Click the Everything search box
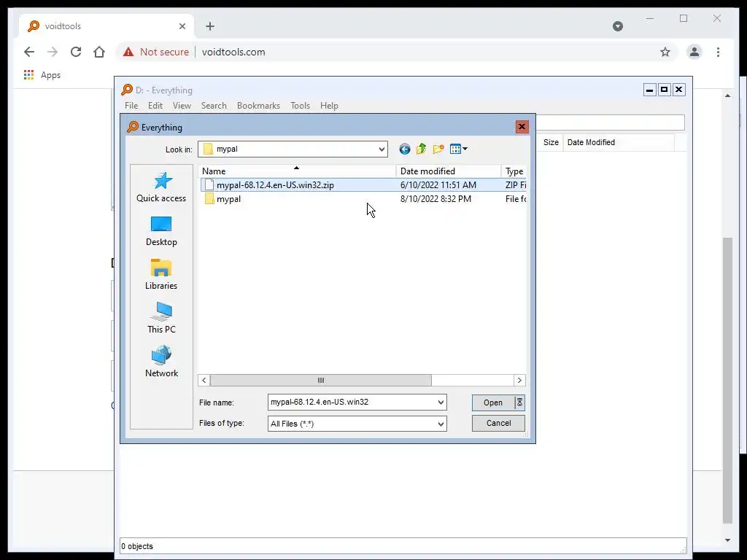The width and height of the screenshot is (747, 560). click(610, 122)
